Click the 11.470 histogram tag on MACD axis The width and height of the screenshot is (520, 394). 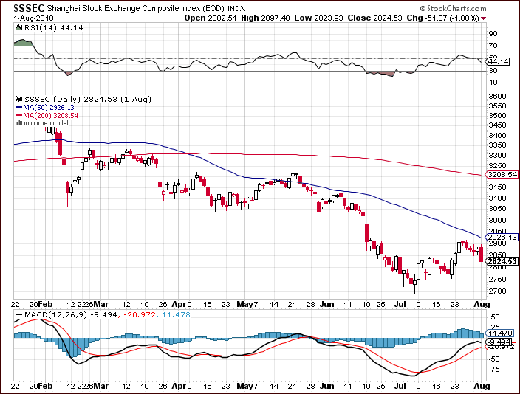[499, 333]
